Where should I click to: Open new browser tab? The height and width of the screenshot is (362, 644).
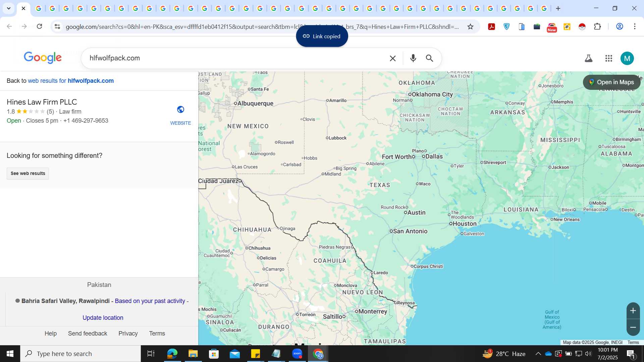pyautogui.click(x=558, y=8)
